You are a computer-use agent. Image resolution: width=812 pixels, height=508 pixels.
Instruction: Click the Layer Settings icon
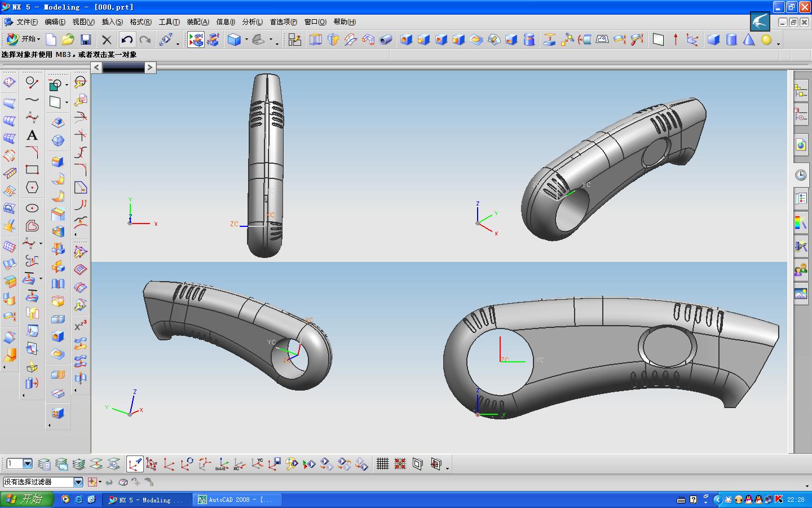[x=43, y=464]
